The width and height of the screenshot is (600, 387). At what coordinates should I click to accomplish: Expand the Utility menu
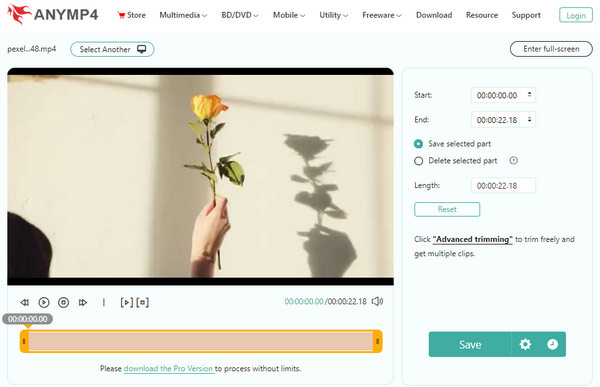tap(334, 15)
